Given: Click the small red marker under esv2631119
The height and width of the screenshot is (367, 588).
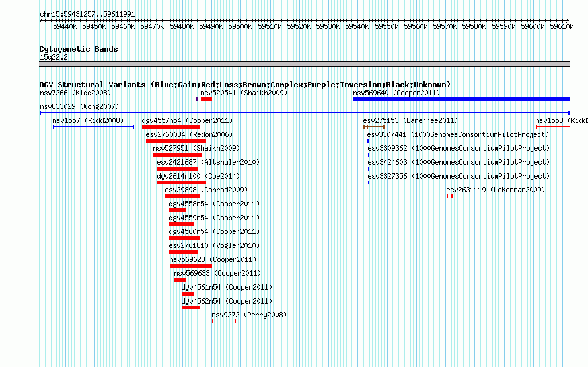Looking at the screenshot, I should pyautogui.click(x=450, y=196).
